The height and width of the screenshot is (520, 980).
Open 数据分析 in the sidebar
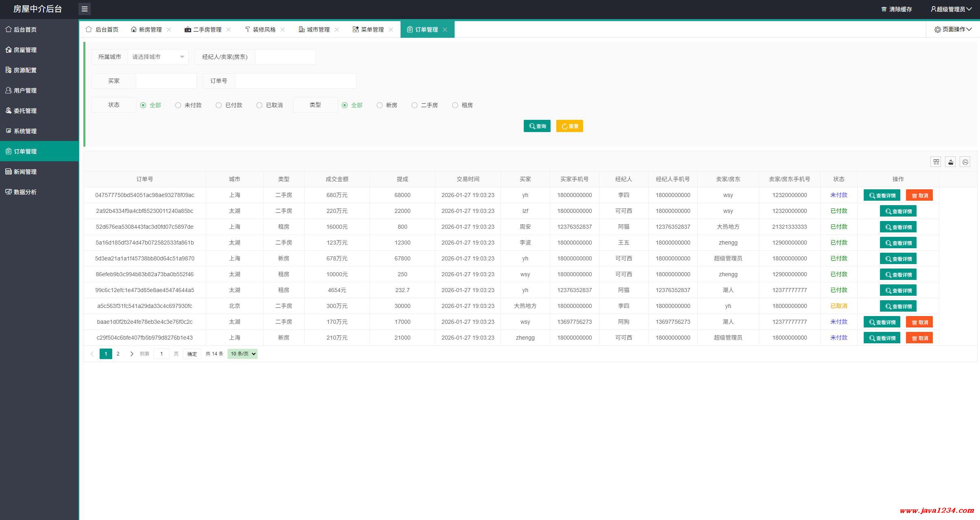(x=25, y=192)
